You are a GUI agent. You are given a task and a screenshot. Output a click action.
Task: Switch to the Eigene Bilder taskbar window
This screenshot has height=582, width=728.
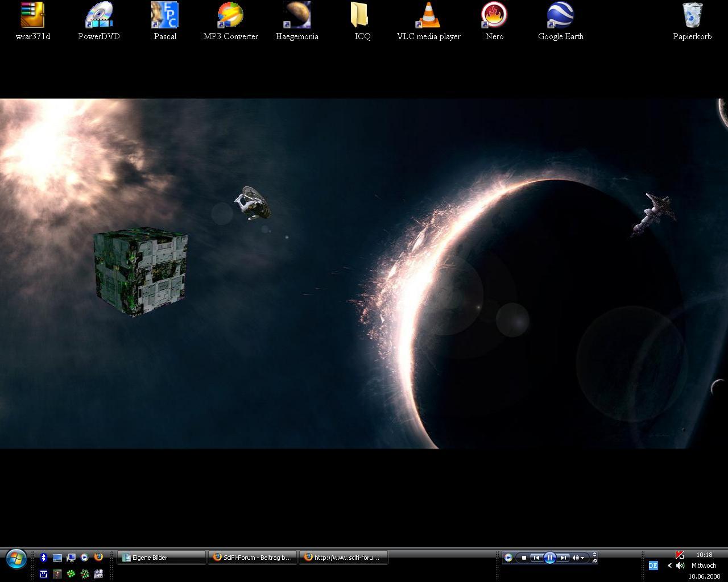coord(162,558)
